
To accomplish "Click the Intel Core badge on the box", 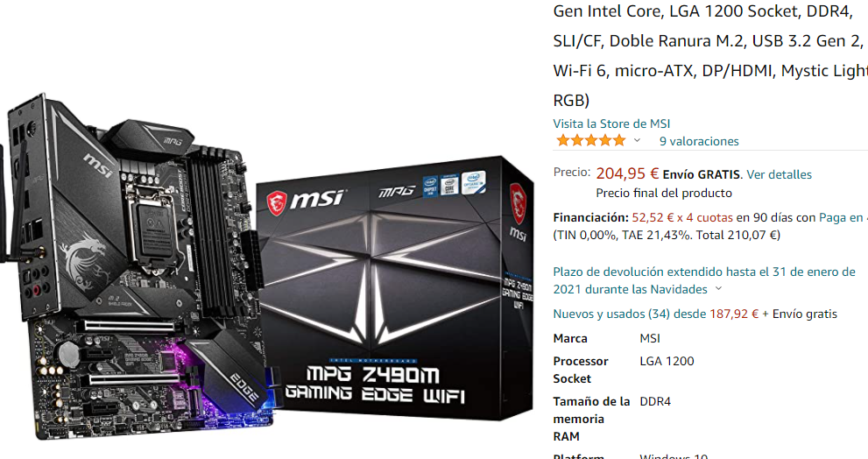I will tap(449, 185).
